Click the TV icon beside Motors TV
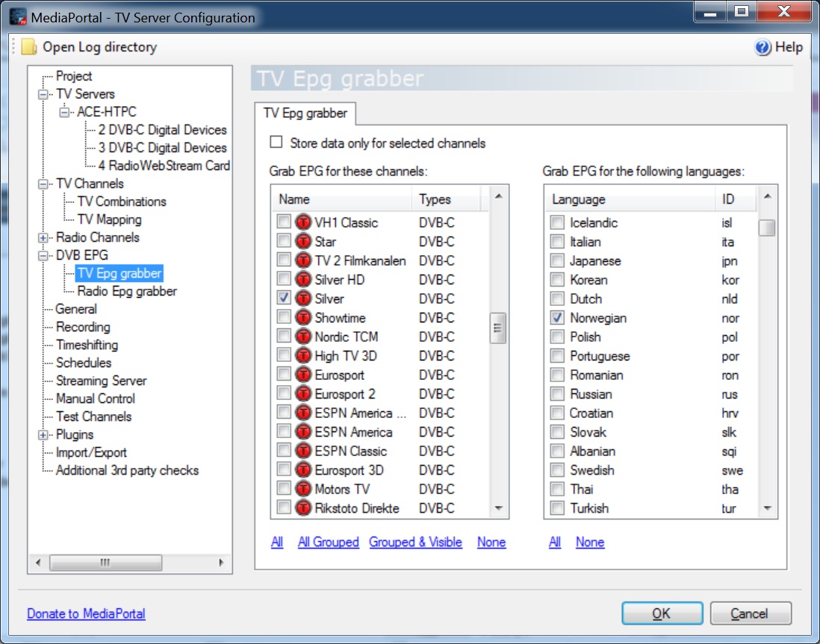Image resolution: width=820 pixels, height=644 pixels. (x=303, y=489)
